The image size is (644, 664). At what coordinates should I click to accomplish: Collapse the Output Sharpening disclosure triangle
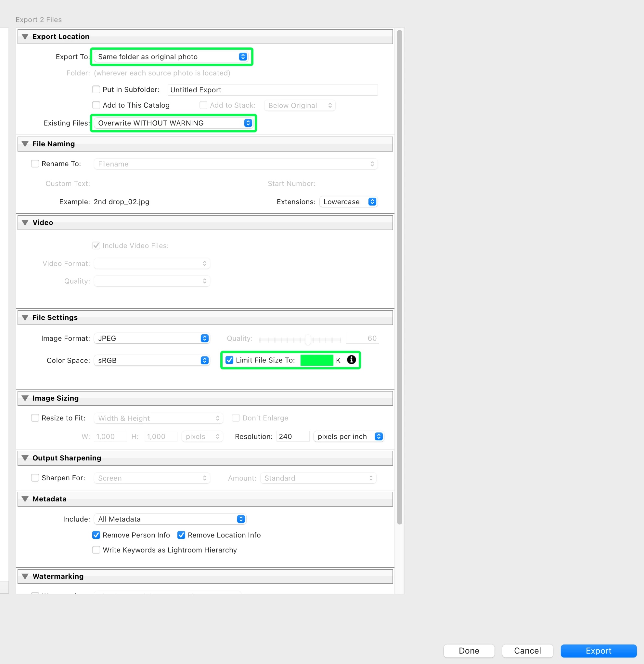coord(25,458)
